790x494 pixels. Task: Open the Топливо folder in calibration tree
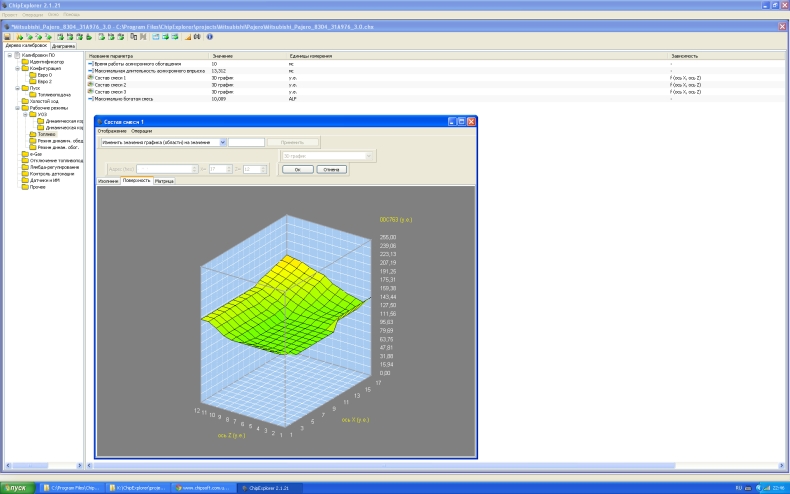46,134
